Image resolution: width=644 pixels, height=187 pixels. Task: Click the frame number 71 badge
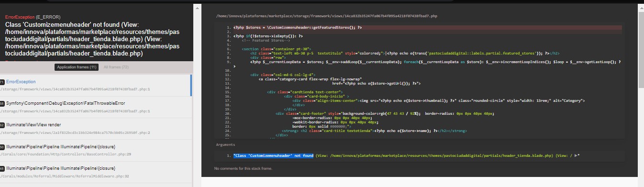(2, 82)
